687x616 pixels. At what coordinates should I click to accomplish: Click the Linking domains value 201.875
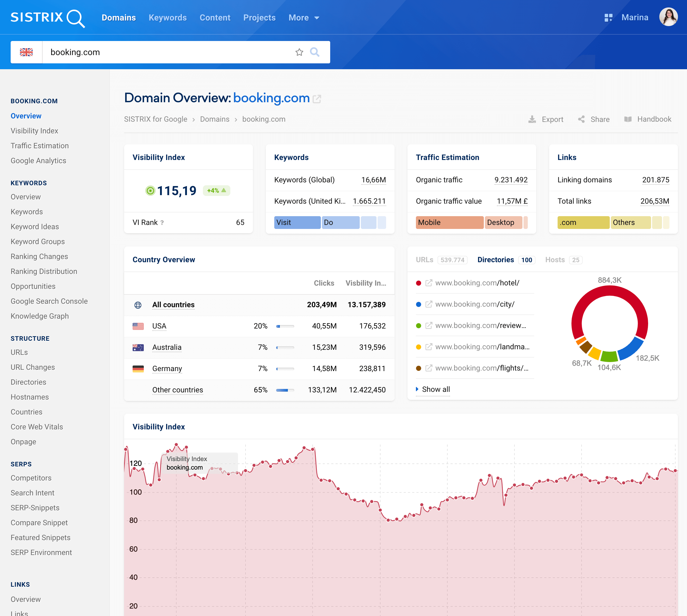[x=656, y=180]
